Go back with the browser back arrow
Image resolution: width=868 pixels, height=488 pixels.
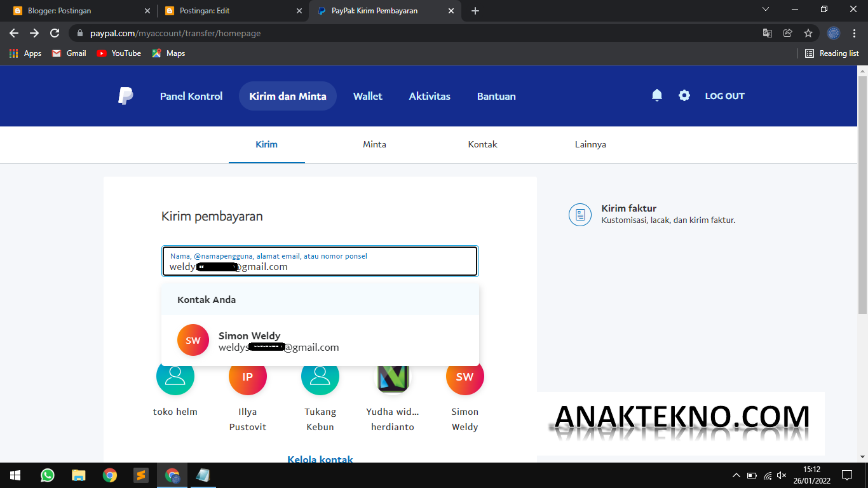tap(14, 33)
